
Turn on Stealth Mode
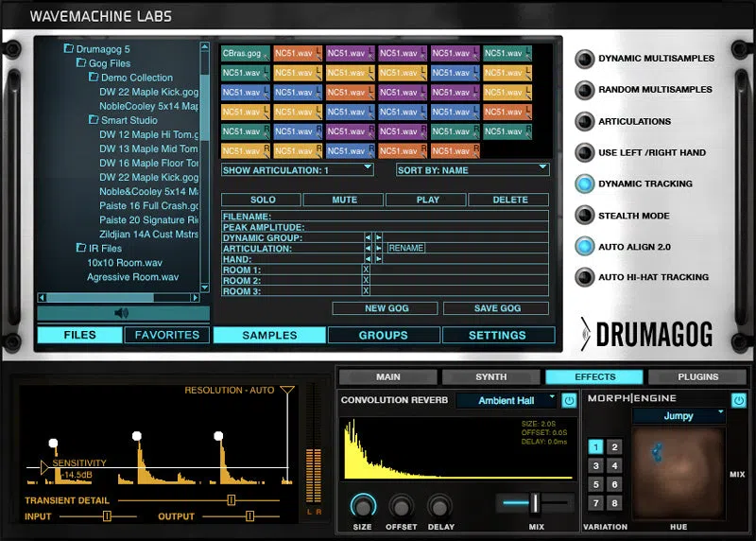585,216
